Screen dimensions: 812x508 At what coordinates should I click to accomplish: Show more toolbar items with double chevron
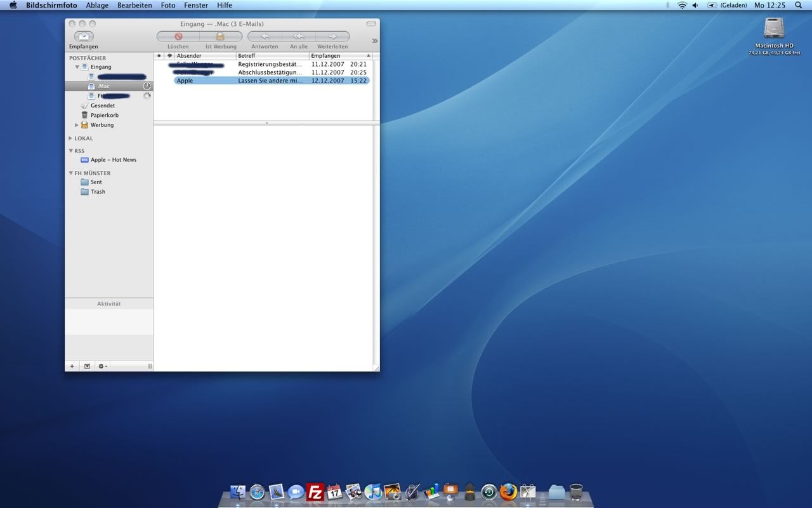tap(374, 41)
